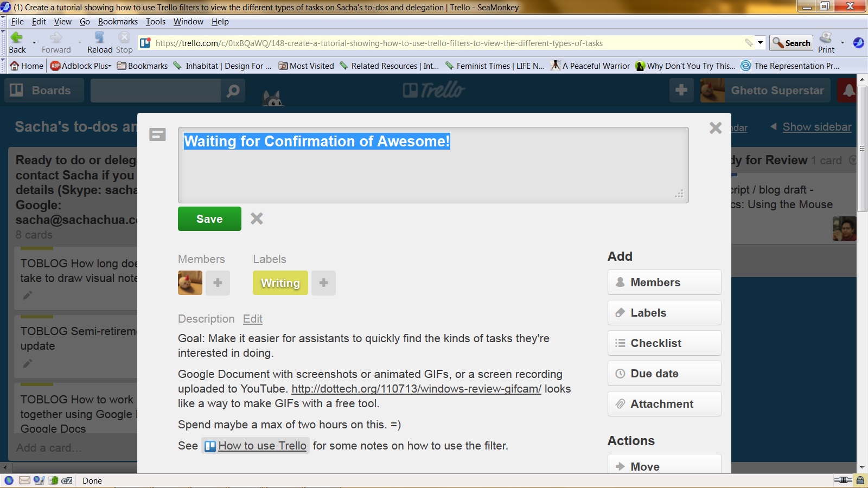Edit the 'TOBLOG How long' card via its pencil
868x488 pixels.
click(28, 295)
